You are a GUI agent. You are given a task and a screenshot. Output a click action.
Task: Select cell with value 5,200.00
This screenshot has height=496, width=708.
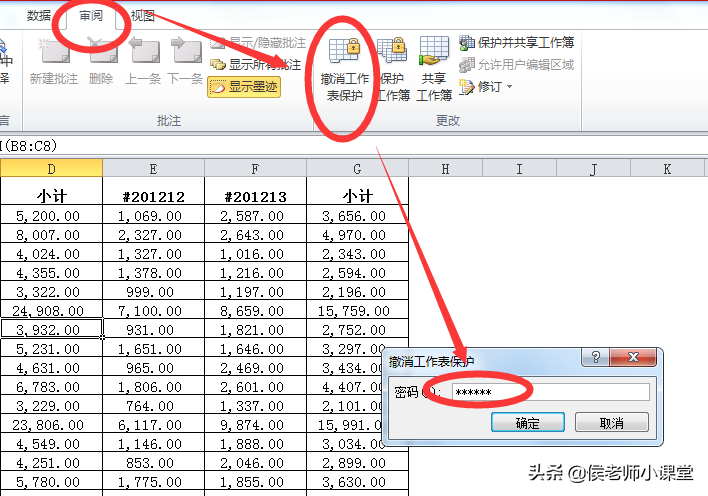point(51,215)
